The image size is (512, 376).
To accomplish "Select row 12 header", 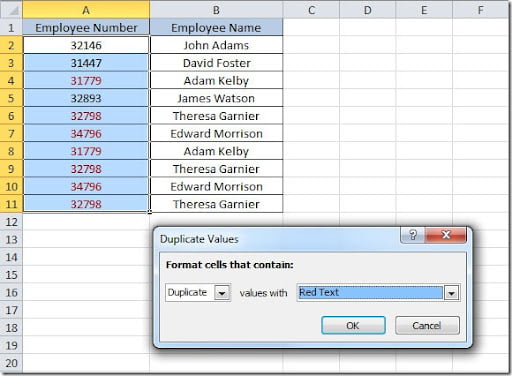I will tap(11, 222).
